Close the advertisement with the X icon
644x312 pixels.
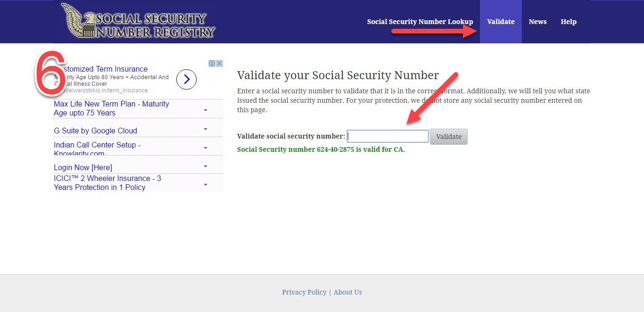click(219, 64)
